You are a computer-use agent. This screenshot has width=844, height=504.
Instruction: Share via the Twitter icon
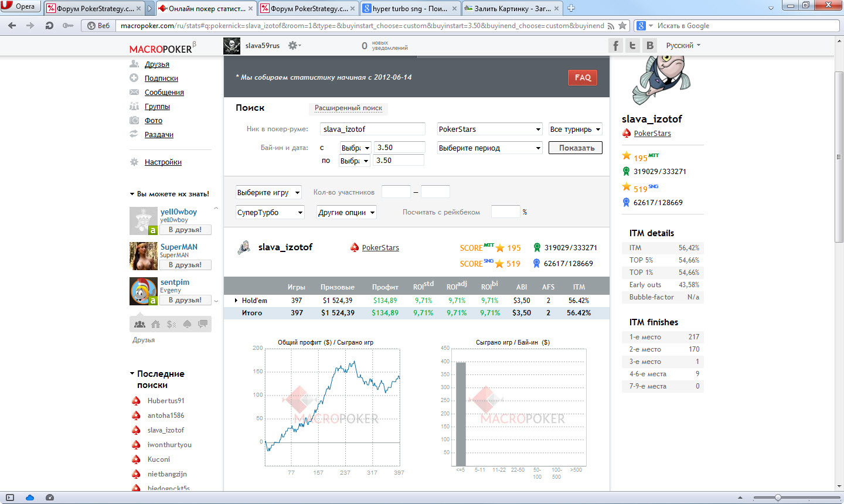click(x=632, y=46)
